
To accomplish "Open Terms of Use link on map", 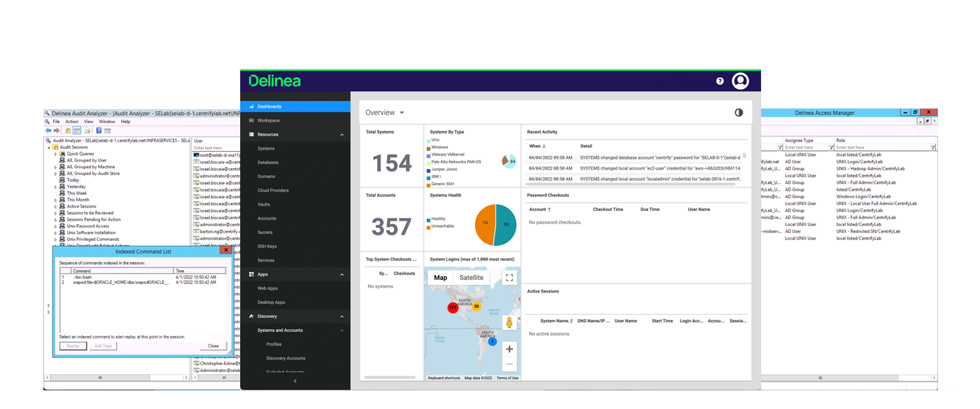I will coord(507,378).
